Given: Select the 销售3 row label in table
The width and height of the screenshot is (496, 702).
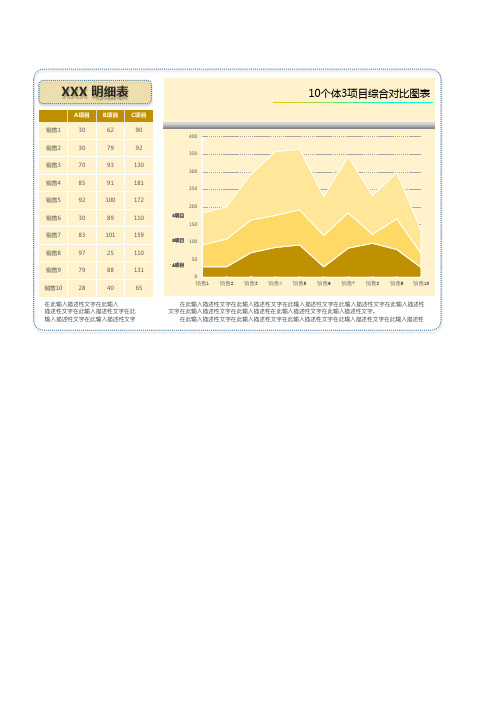Looking at the screenshot, I should click(53, 165).
